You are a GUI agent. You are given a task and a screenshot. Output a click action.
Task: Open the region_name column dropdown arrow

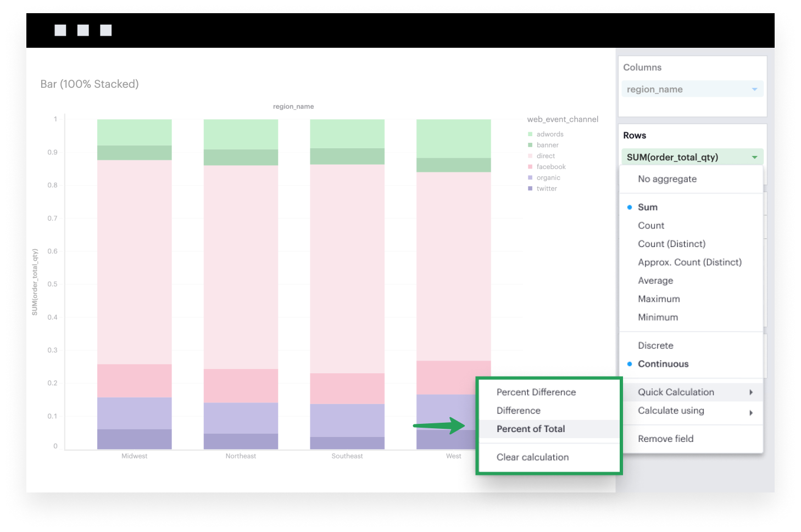pos(754,89)
